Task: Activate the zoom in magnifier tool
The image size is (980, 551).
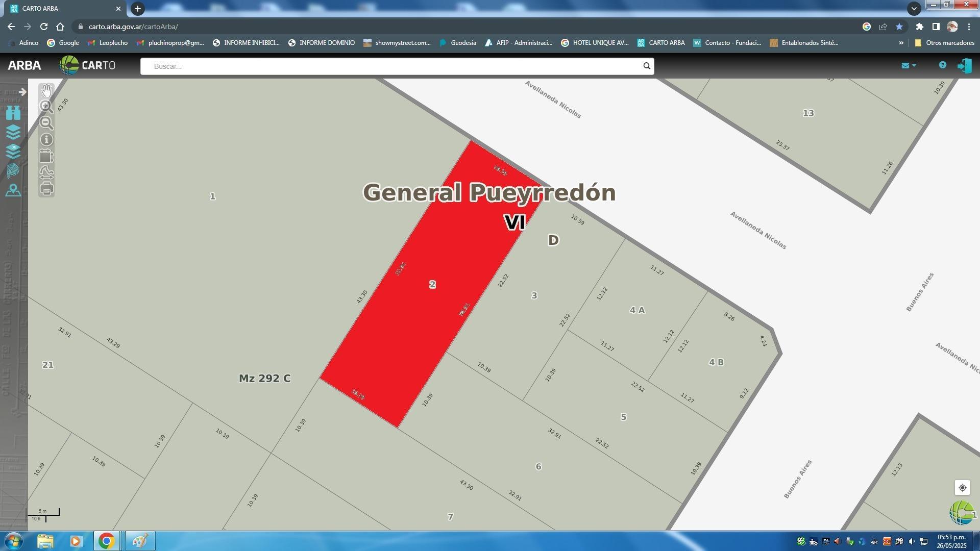Action: click(46, 106)
